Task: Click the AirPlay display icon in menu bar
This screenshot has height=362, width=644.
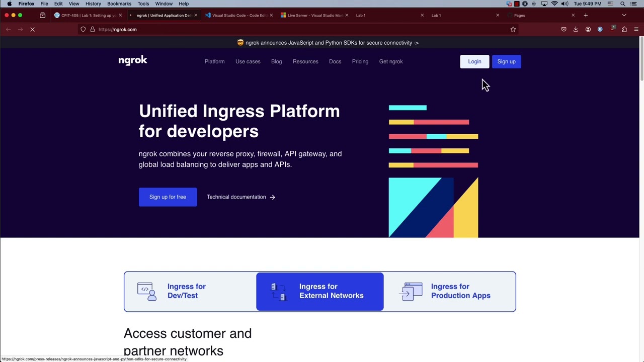Action: pyautogui.click(x=544, y=4)
